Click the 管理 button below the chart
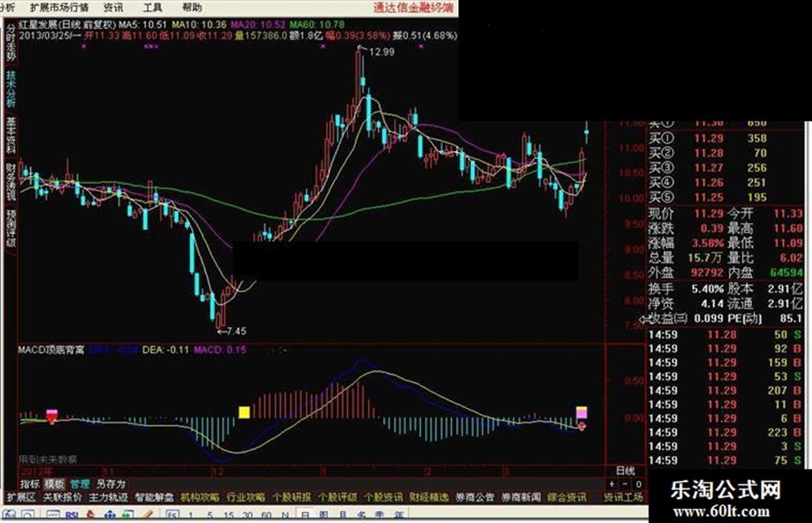The image size is (812, 523). [x=80, y=484]
